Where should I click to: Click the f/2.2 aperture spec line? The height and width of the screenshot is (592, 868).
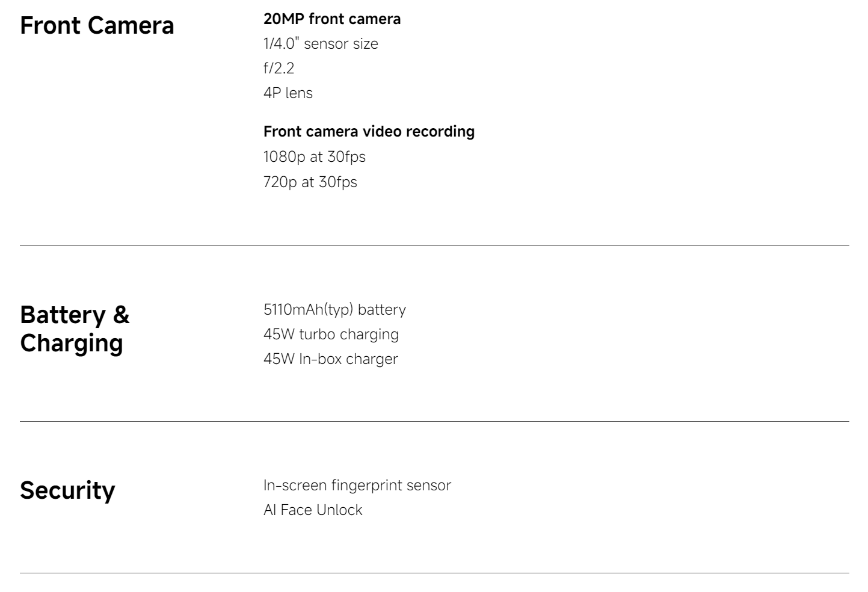point(279,68)
